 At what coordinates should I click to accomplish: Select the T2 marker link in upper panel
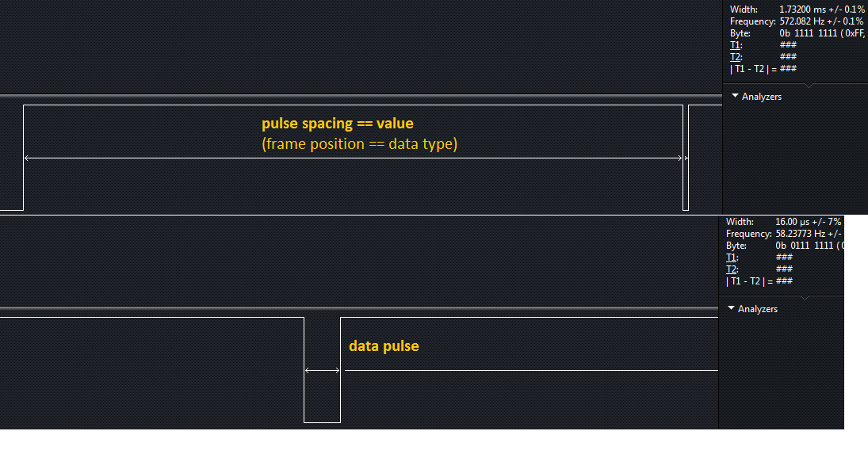pyautogui.click(x=735, y=57)
